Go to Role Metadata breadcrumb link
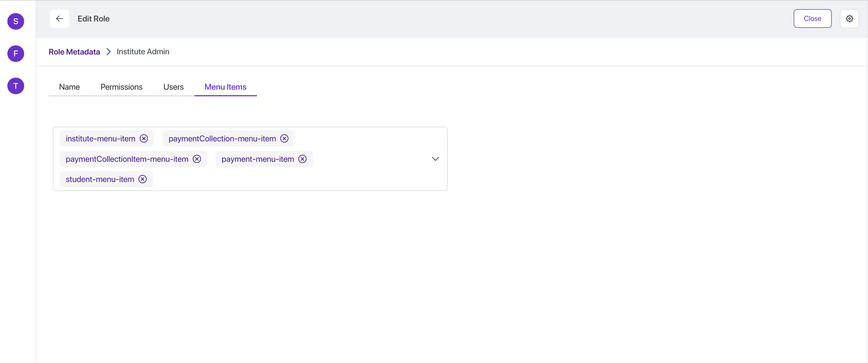This screenshot has height=363, width=868. point(74,52)
